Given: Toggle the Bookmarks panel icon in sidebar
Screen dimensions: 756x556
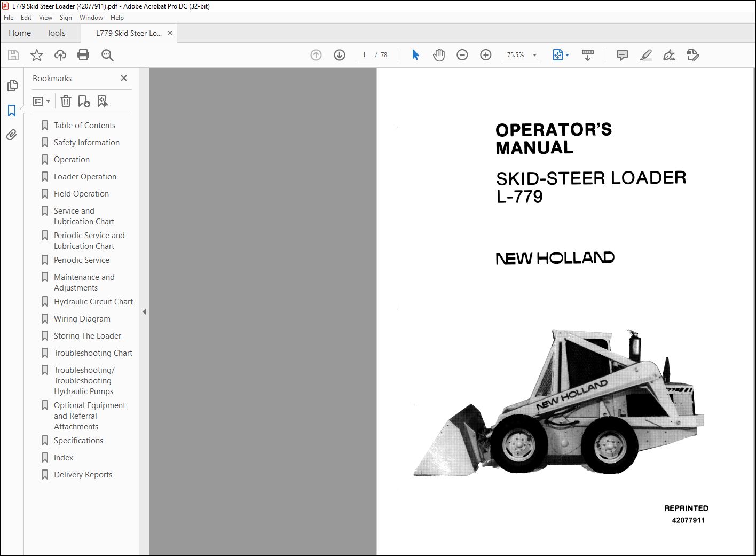Looking at the screenshot, I should 12,111.
